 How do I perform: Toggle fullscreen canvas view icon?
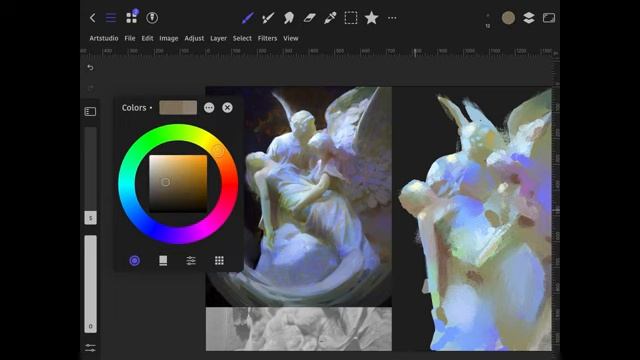(549, 18)
